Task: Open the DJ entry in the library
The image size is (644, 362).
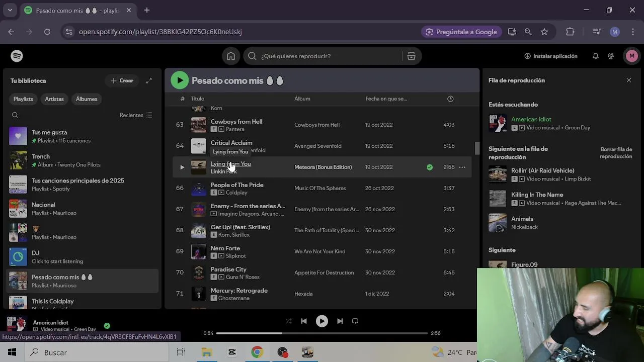Action: (x=83, y=257)
